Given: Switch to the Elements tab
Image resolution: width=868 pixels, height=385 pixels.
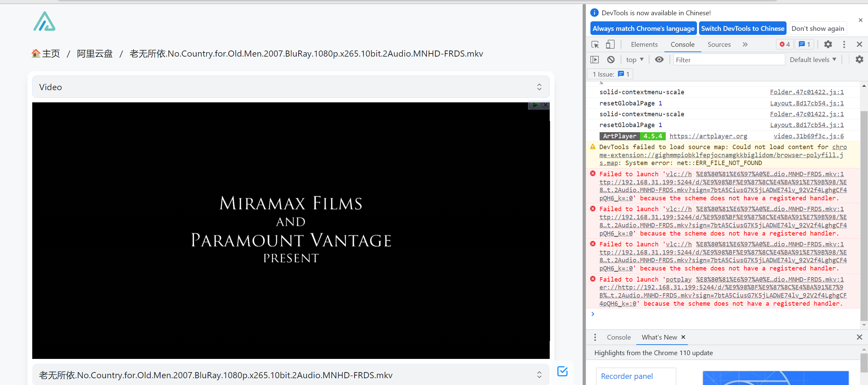Looking at the screenshot, I should click(x=644, y=44).
